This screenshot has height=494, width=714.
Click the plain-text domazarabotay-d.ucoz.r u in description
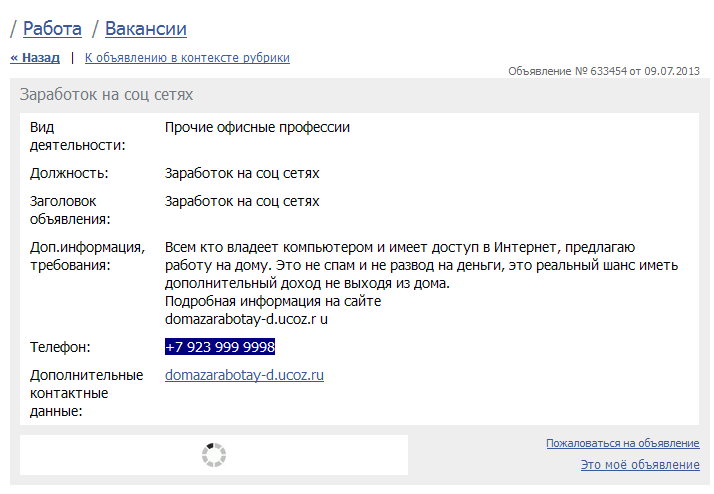point(246,319)
